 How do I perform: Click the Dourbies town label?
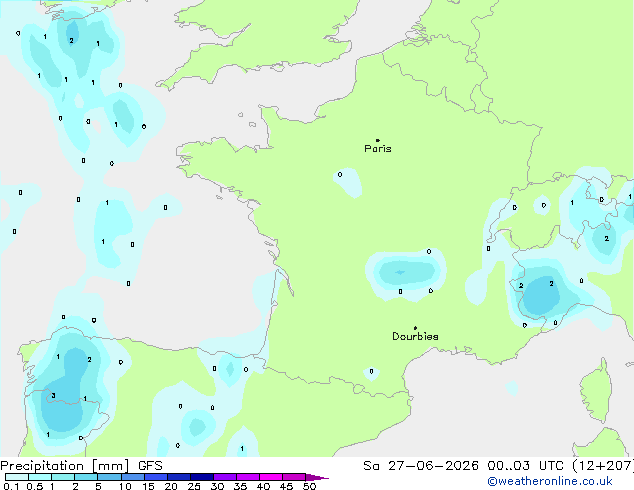click(x=415, y=336)
